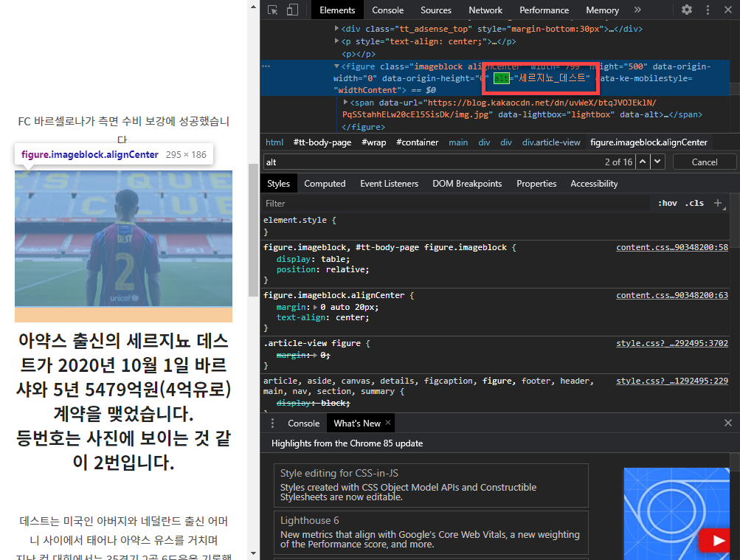Viewport: 740px width, 560px height.
Task: Click html in the breadcrumb trail
Action: tap(274, 142)
